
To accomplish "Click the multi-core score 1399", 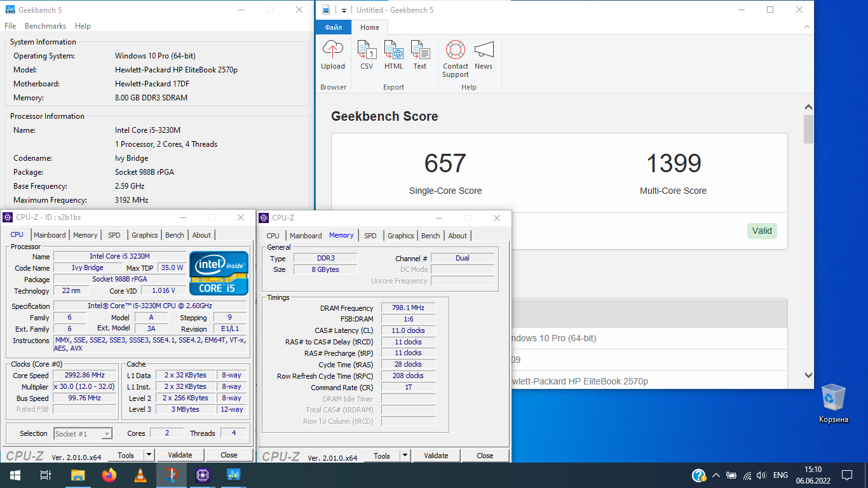I will [x=674, y=163].
